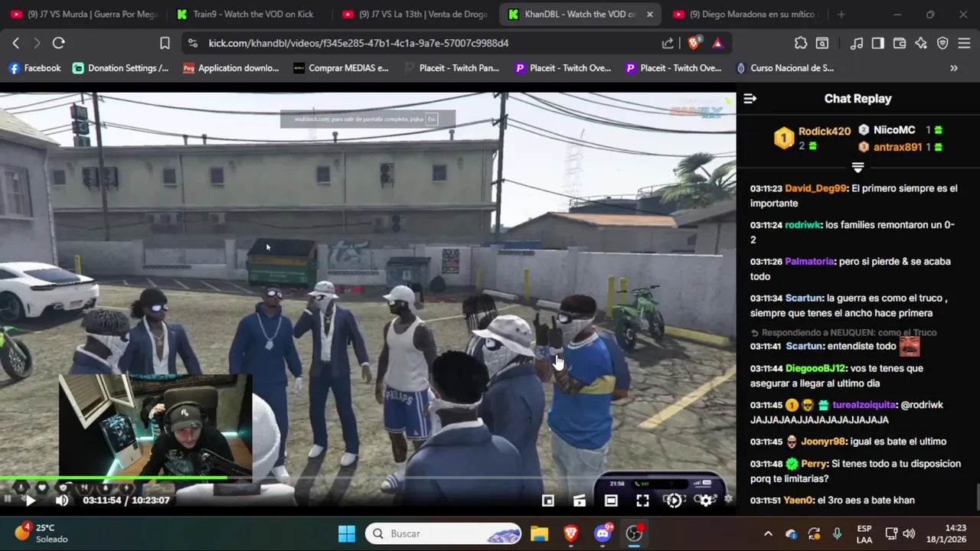The height and width of the screenshot is (551, 980).
Task: Open site settings icon in address bar
Action: 192,44
